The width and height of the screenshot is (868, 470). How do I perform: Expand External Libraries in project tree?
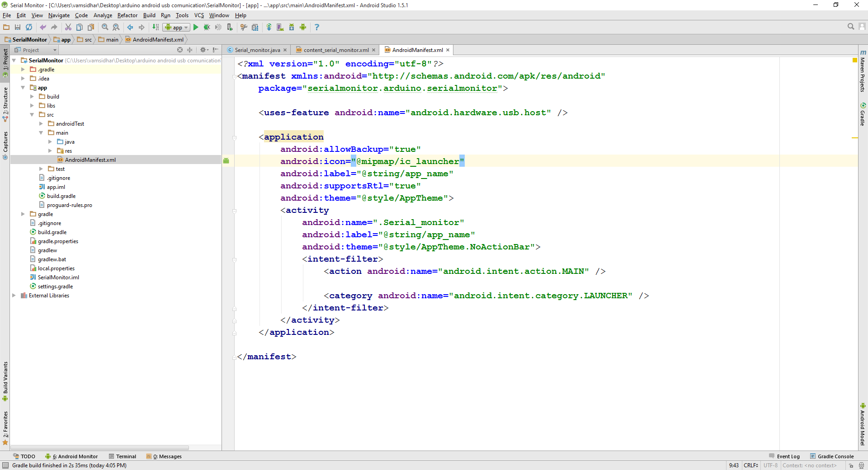click(14, 295)
